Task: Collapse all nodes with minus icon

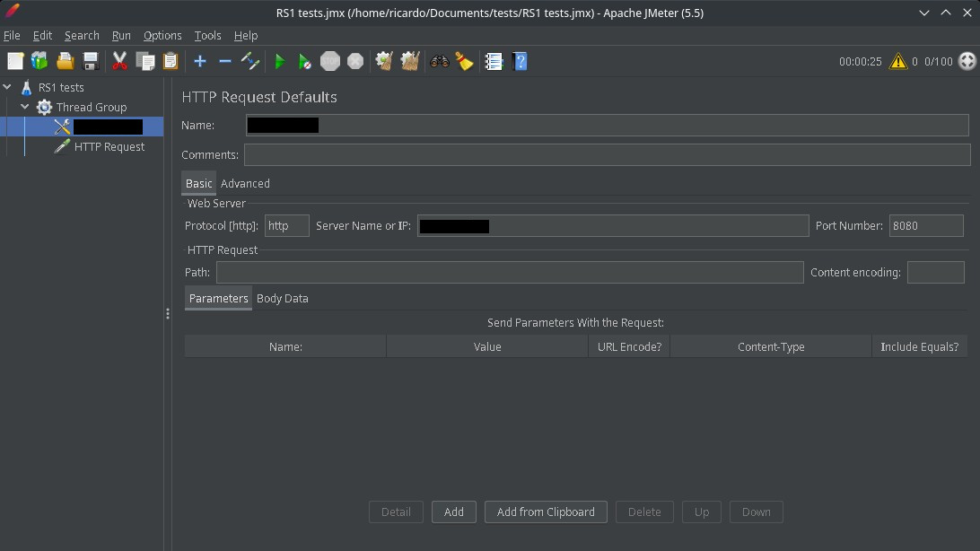Action: click(225, 61)
